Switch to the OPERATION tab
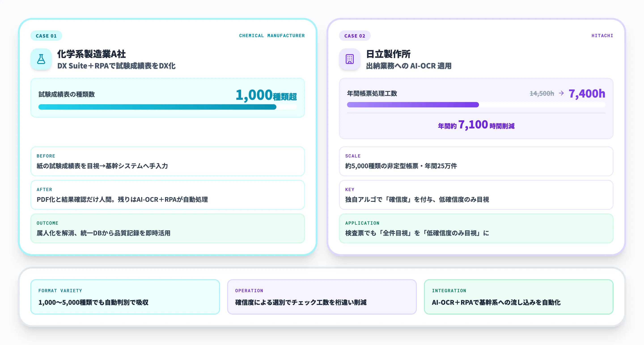This screenshot has height=345, width=644. 322,297
